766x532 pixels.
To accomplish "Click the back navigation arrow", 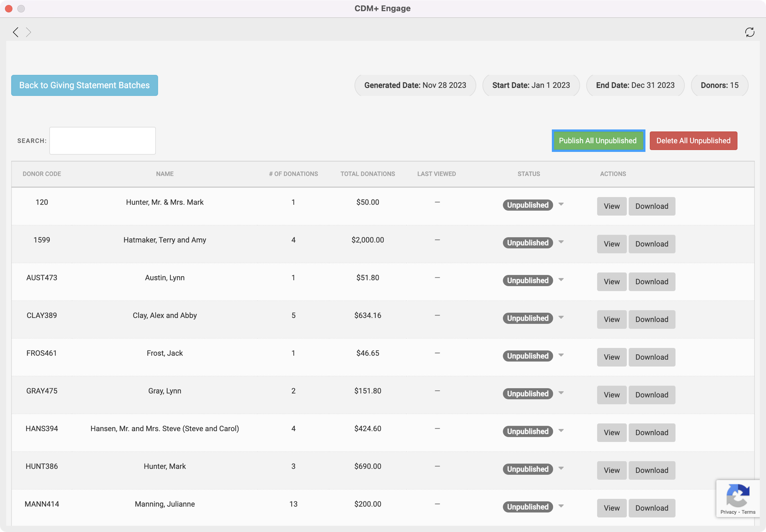I will 16,32.
